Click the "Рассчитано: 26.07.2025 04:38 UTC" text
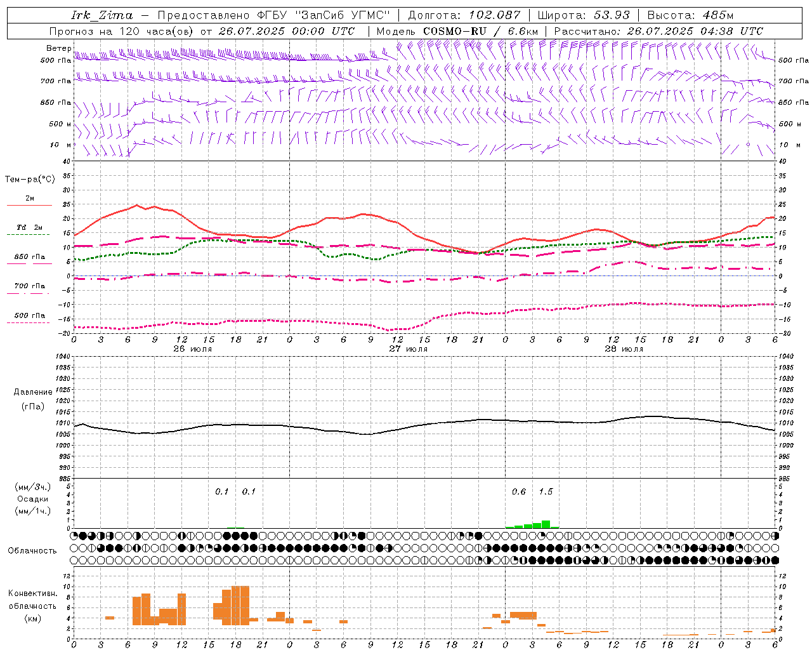812x650 pixels. [x=658, y=31]
